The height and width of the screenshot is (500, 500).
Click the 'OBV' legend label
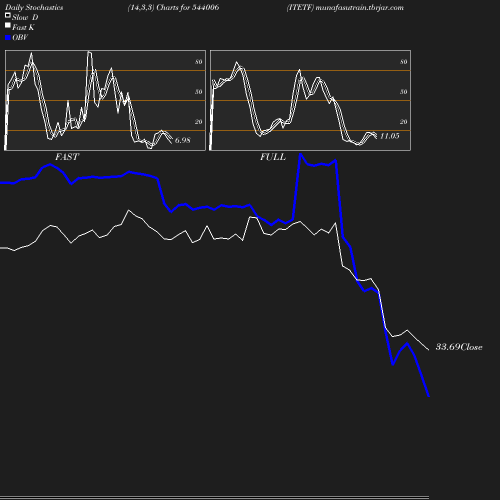point(20,38)
